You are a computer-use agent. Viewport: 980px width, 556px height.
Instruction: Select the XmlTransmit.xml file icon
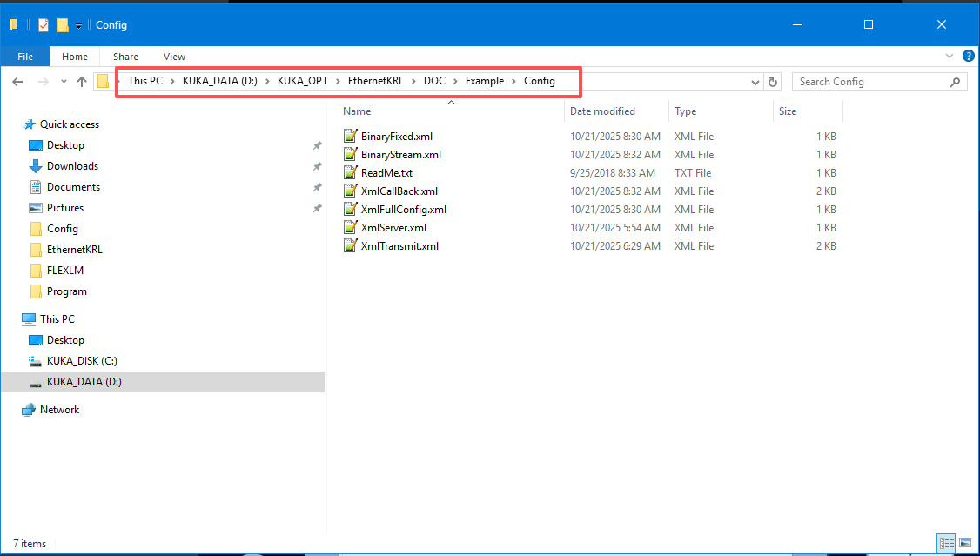(351, 245)
